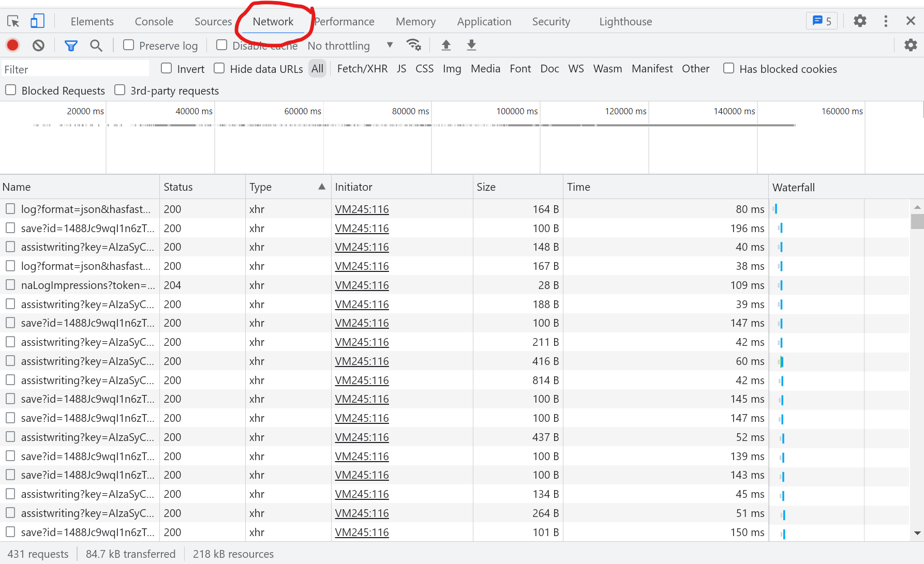This screenshot has width=924, height=564.
Task: Sort by the Waterfall column header
Action: pos(846,187)
